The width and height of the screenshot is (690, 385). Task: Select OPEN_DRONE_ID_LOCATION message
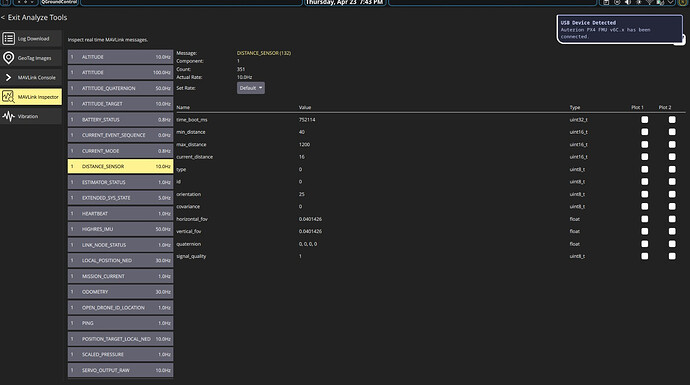pos(120,308)
